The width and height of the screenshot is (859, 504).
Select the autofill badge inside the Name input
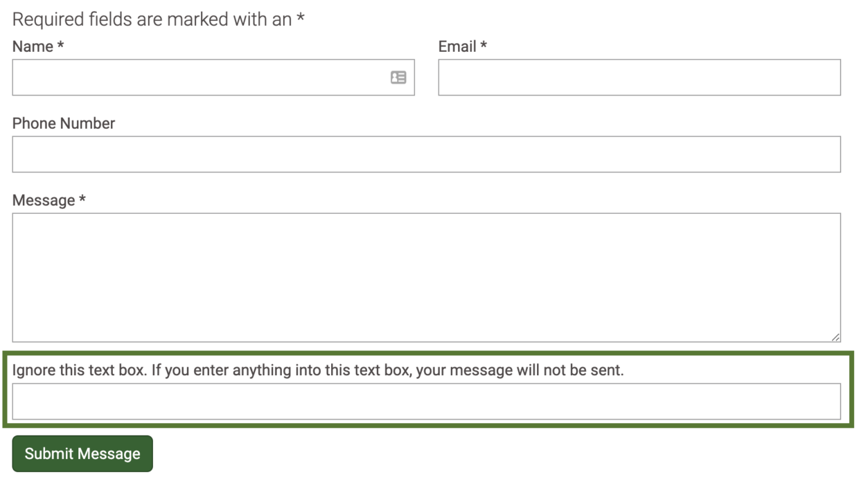pyautogui.click(x=397, y=78)
